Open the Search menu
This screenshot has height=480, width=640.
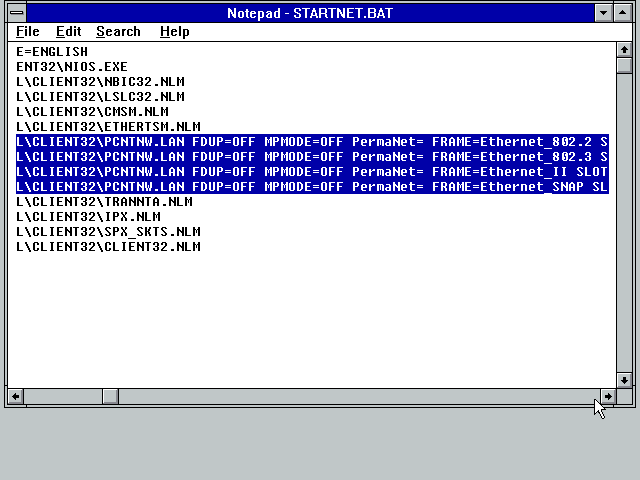118,31
